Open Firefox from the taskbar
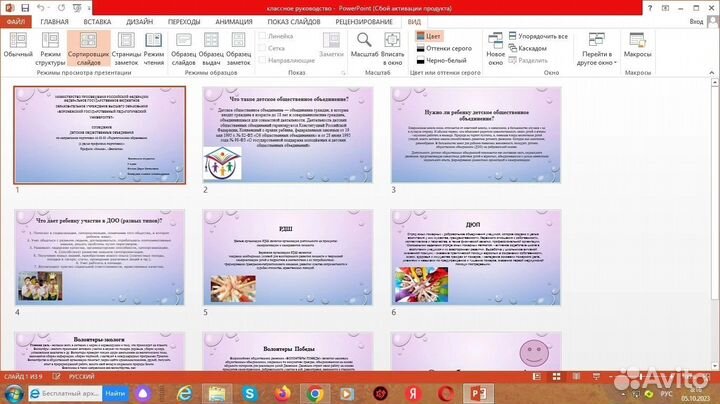720x404 pixels. pos(282,394)
